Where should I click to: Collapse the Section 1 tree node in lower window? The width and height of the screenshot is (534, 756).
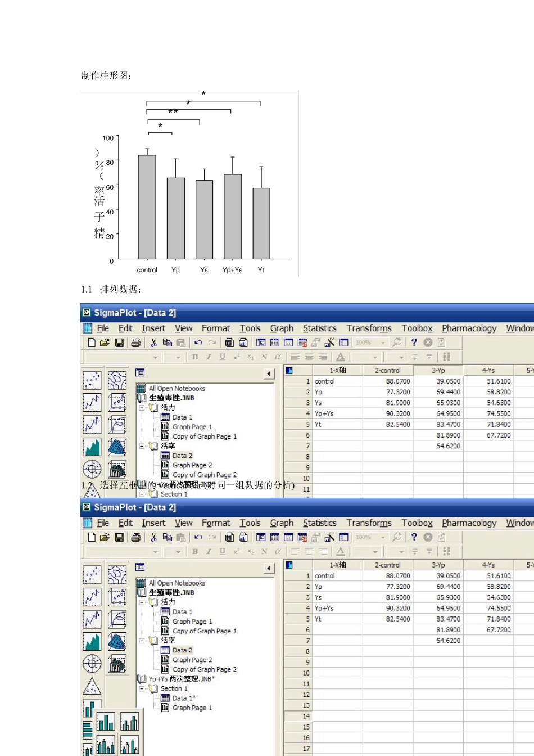(x=142, y=688)
